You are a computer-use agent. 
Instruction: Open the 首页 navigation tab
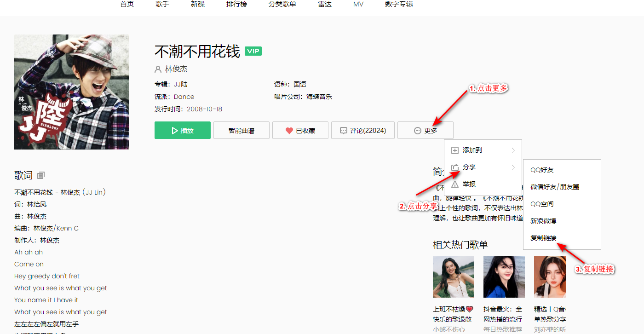[x=127, y=4]
